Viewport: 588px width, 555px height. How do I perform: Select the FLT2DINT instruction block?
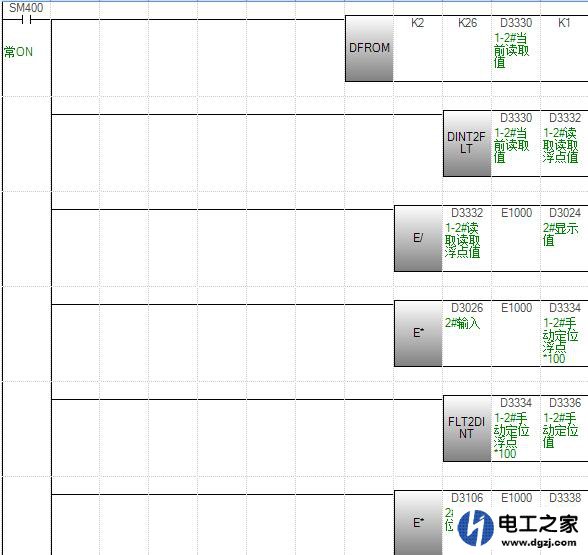coord(467,428)
